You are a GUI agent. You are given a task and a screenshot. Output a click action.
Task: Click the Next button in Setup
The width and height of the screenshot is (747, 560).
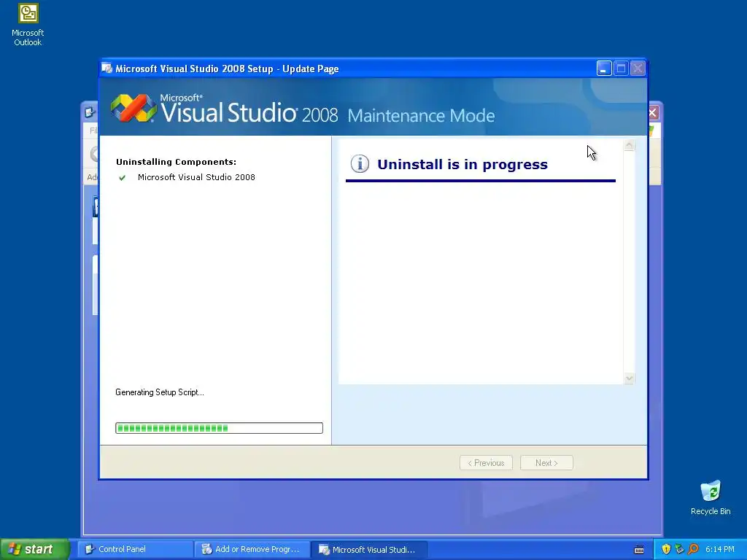click(546, 463)
